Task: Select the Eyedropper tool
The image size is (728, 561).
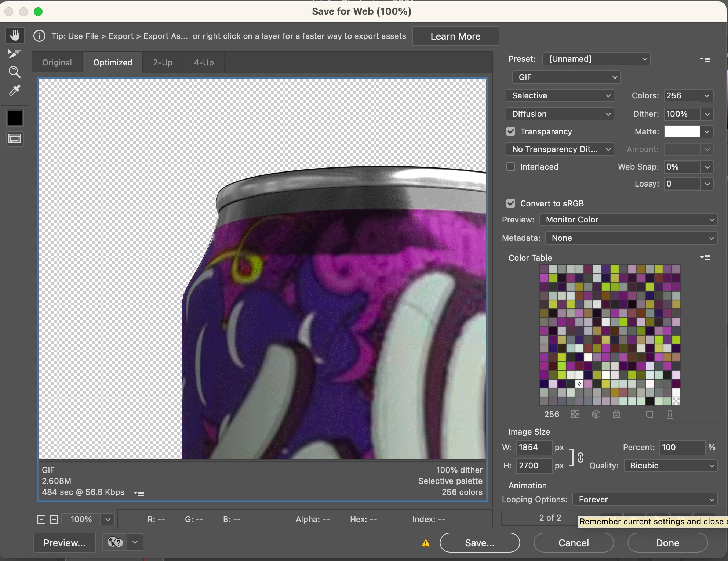Action: coord(15,90)
